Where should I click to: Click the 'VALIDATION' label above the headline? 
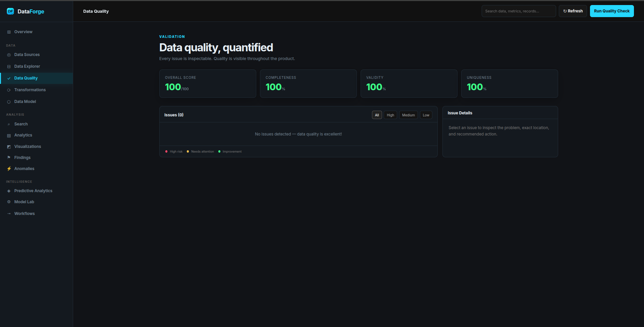[172, 37]
